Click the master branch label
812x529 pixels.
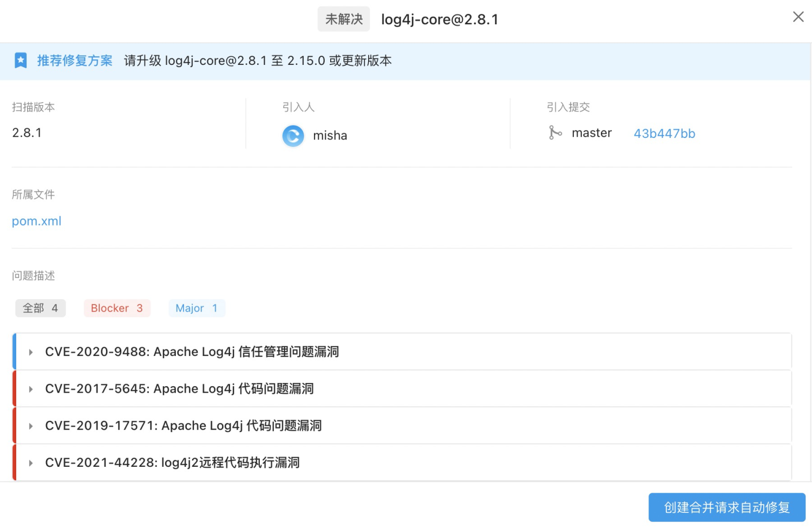pyautogui.click(x=592, y=133)
